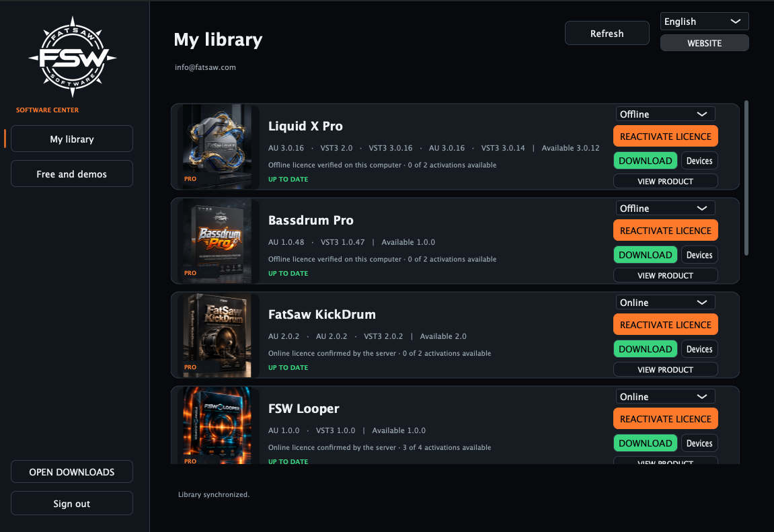Screen dimensions: 774x532
Task: Switch to the My library tab
Action: pyautogui.click(x=72, y=139)
